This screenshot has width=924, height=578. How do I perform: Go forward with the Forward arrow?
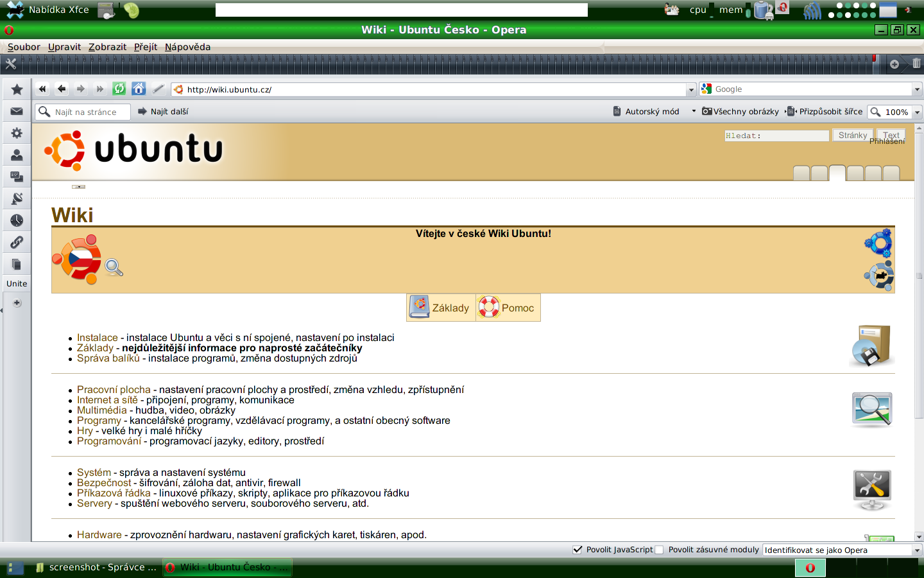click(81, 89)
